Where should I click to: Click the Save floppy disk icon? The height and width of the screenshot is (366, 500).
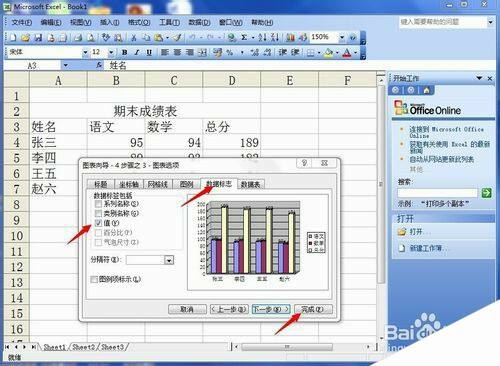(38, 38)
